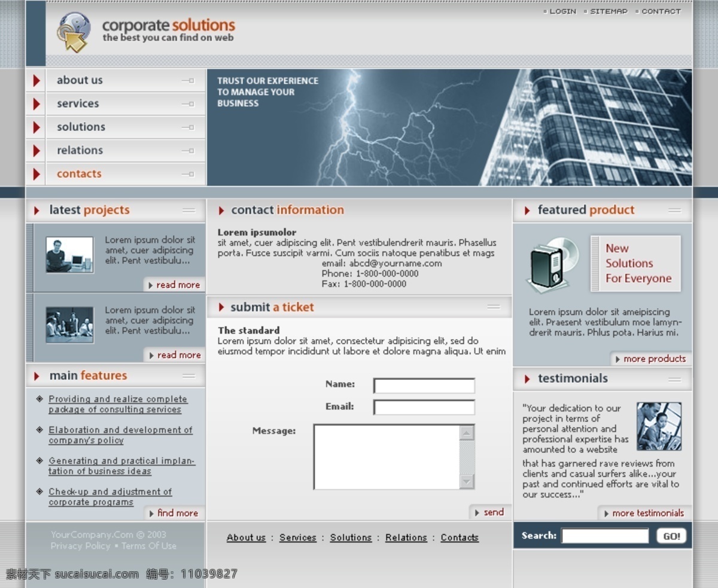The width and height of the screenshot is (718, 588).
Task: Click the CONTACT link in header
Action: [x=661, y=11]
